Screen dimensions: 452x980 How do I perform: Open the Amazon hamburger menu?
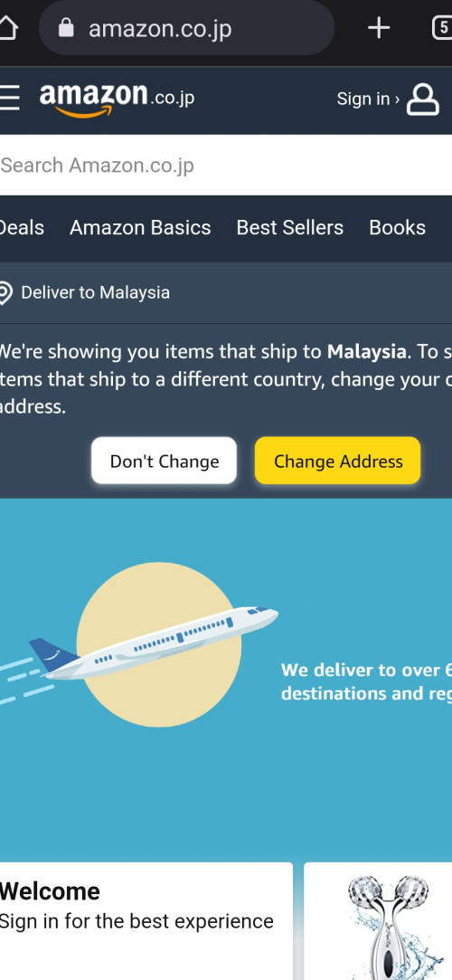pos(9,98)
